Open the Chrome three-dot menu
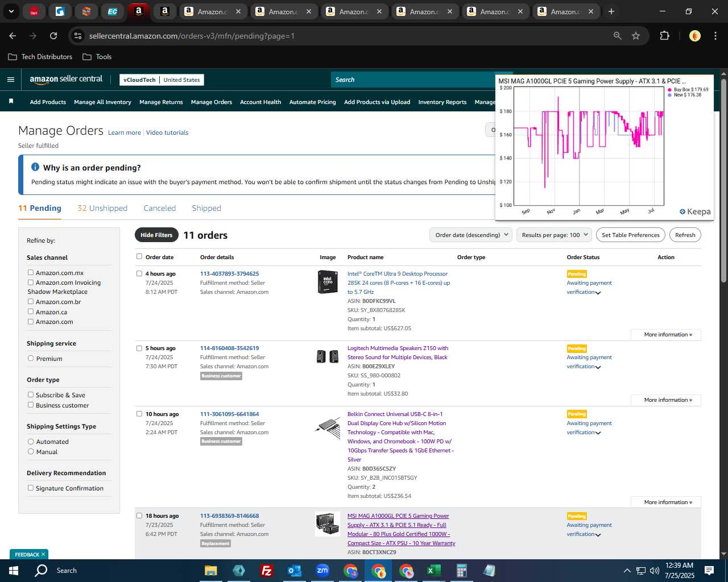Viewport: 728px width, 582px height. tap(714, 36)
